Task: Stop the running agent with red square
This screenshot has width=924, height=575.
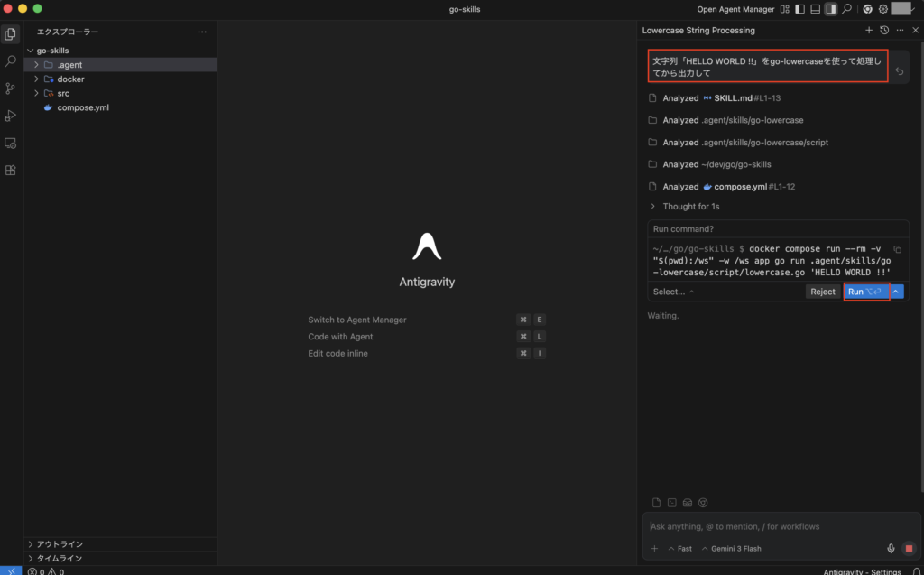Action: point(909,548)
